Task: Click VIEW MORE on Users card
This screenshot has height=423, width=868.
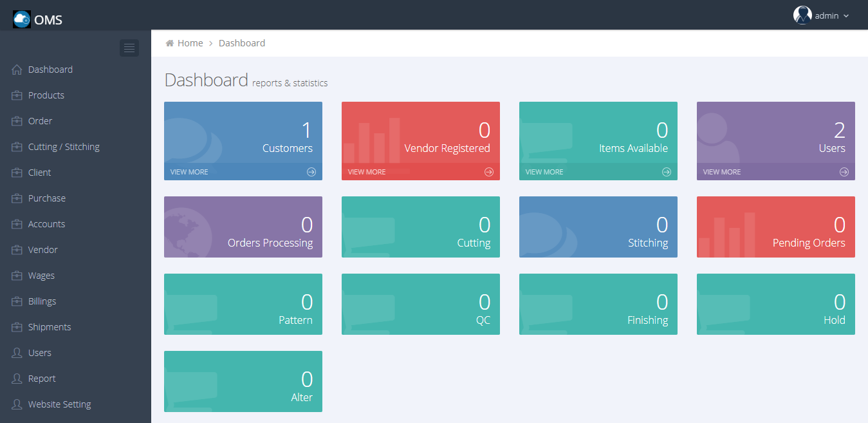Action: tap(722, 172)
